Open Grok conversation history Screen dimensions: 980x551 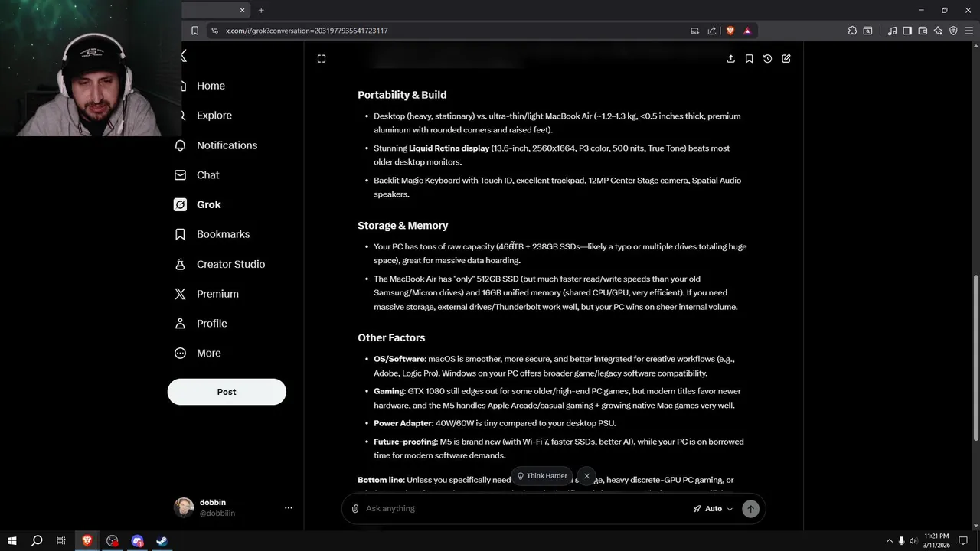767,59
